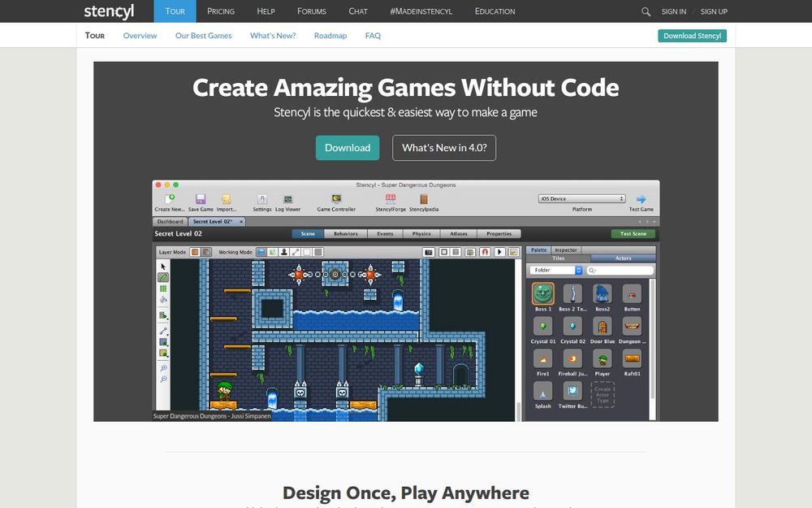Toggle the first orange Layer Mode button
This screenshot has height=508, width=812.
click(x=195, y=252)
